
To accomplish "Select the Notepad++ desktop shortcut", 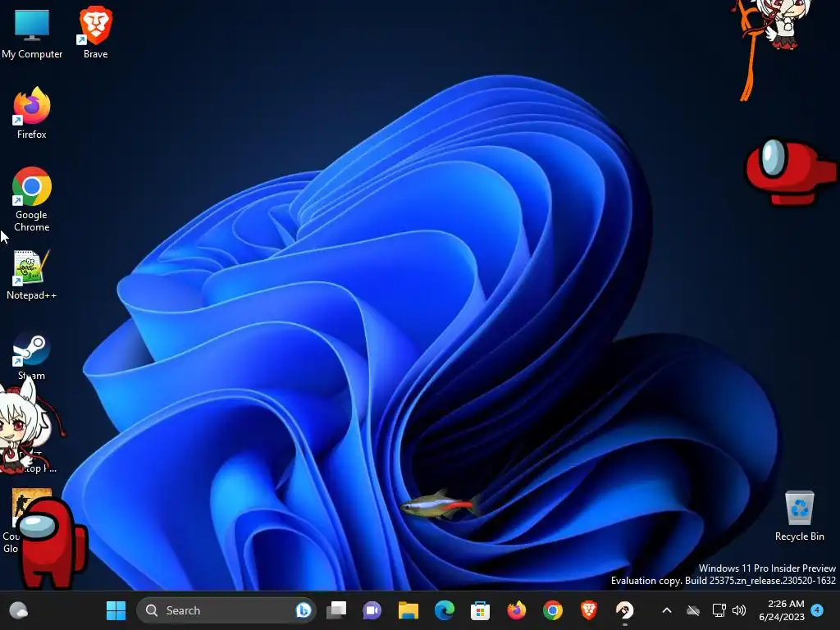I will pyautogui.click(x=32, y=275).
